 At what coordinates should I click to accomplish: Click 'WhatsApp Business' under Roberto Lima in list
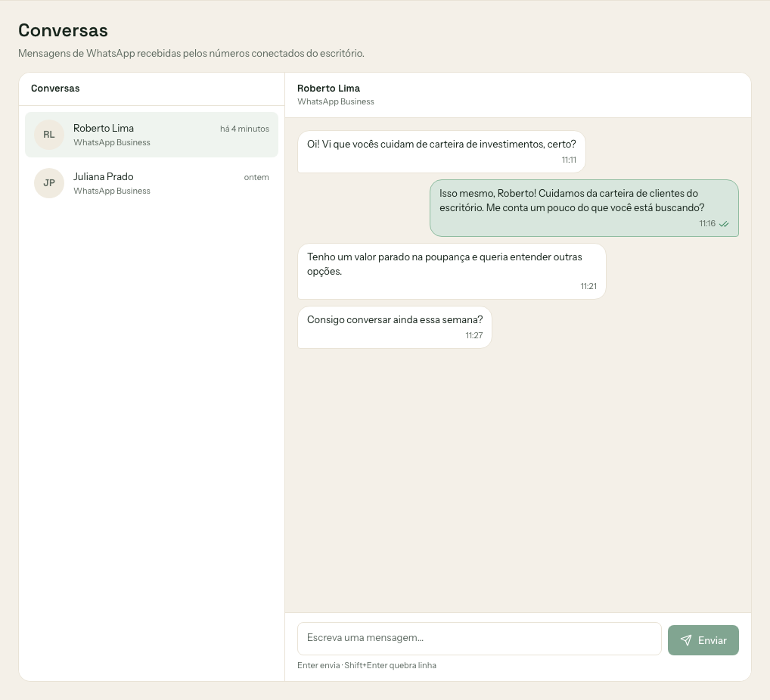coord(112,142)
